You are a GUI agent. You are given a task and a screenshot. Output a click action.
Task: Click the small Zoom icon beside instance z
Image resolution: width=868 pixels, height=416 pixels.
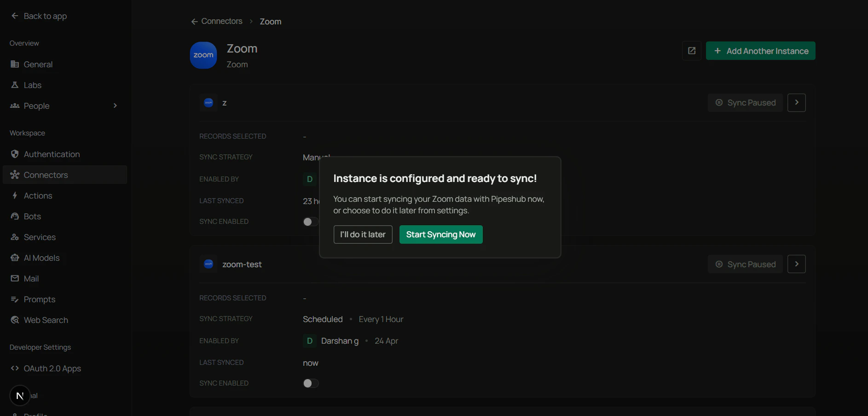208,103
